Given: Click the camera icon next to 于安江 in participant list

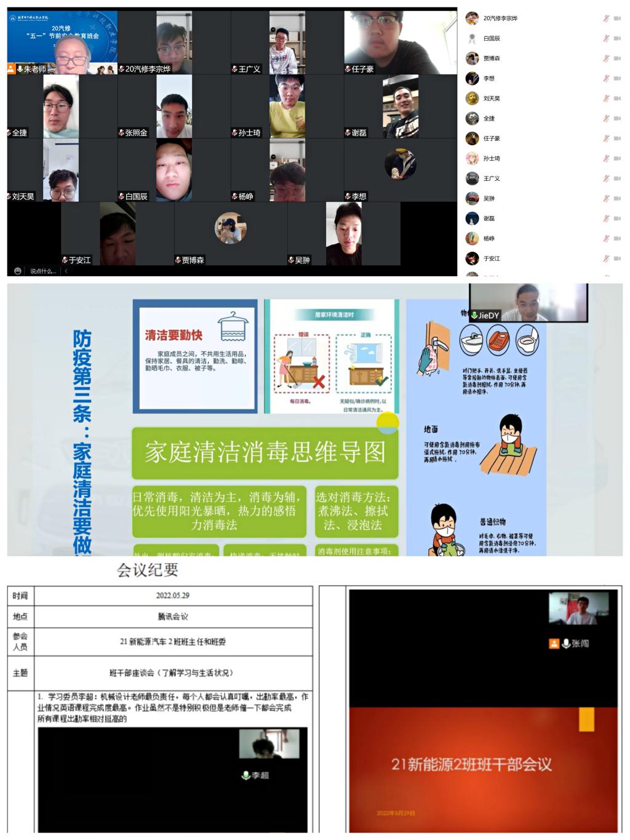Looking at the screenshot, I should point(618,258).
